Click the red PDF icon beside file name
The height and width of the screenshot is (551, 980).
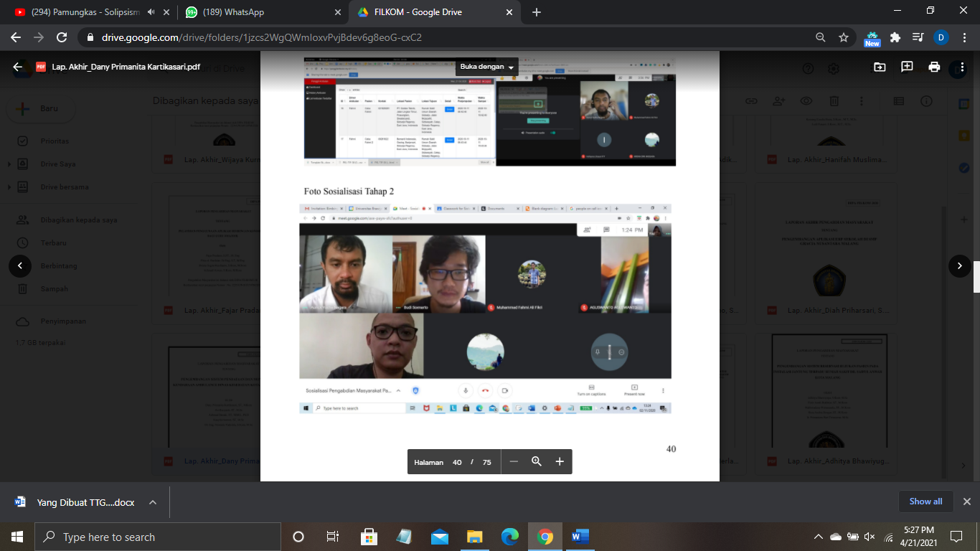pyautogui.click(x=41, y=67)
